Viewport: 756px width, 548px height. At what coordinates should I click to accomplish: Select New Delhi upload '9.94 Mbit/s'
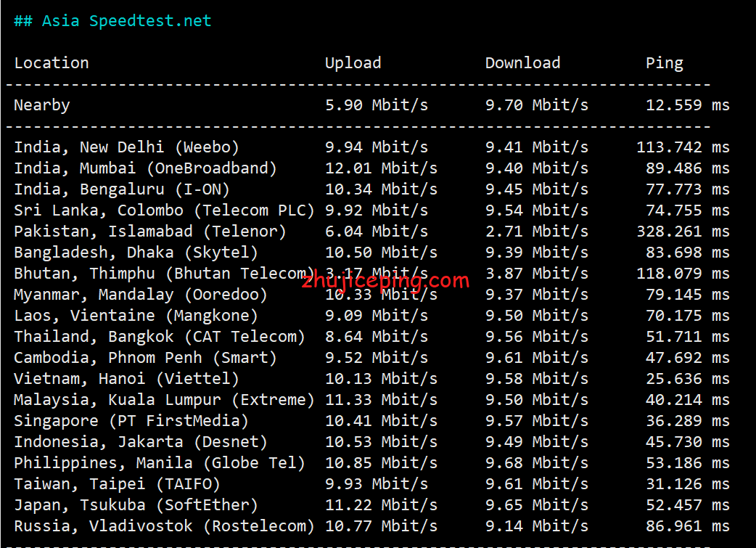tap(377, 147)
